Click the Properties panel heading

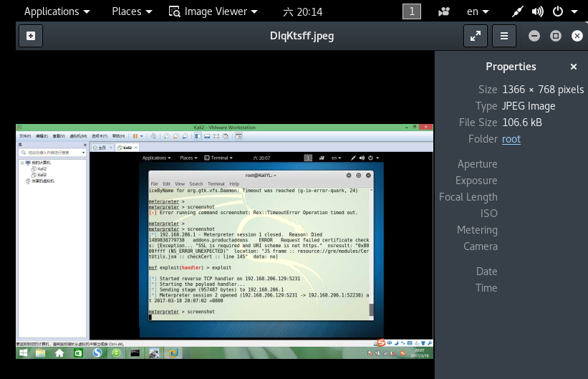[x=511, y=67]
